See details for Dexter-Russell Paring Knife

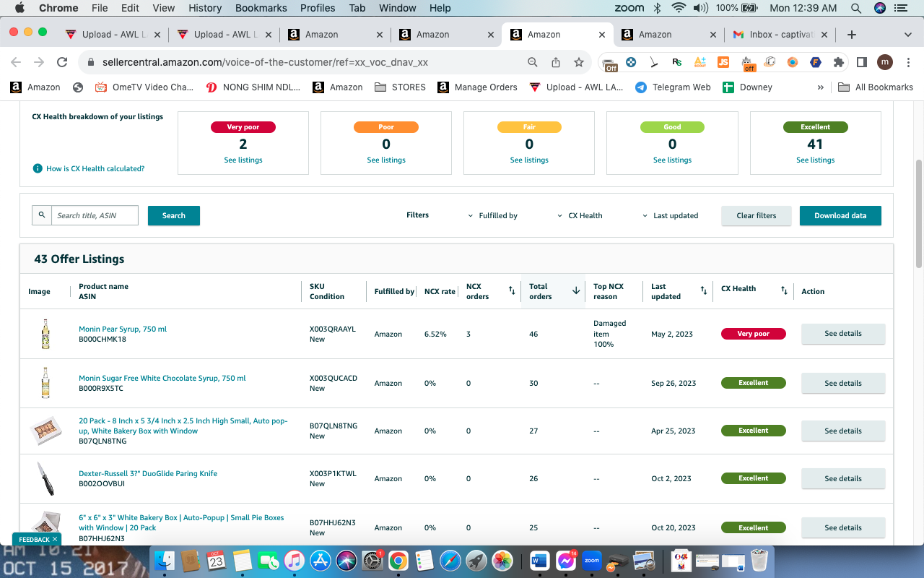(x=843, y=478)
